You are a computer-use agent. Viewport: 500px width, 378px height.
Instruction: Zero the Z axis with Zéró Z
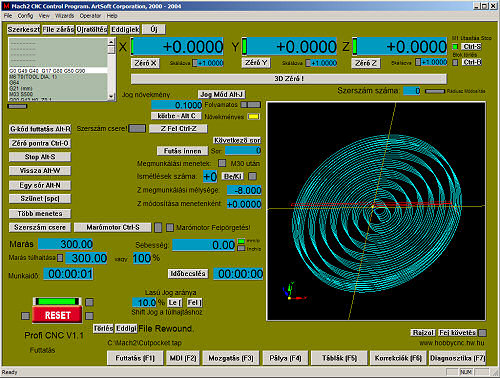point(366,63)
